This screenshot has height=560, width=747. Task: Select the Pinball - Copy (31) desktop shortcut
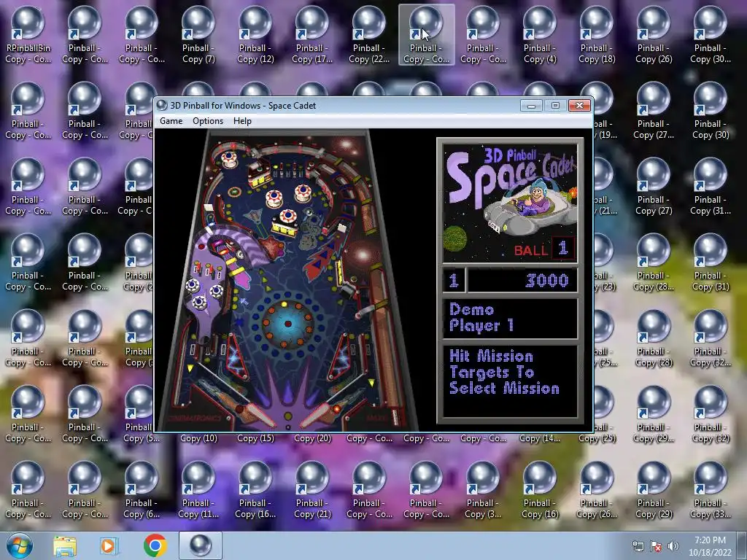pyautogui.click(x=711, y=263)
